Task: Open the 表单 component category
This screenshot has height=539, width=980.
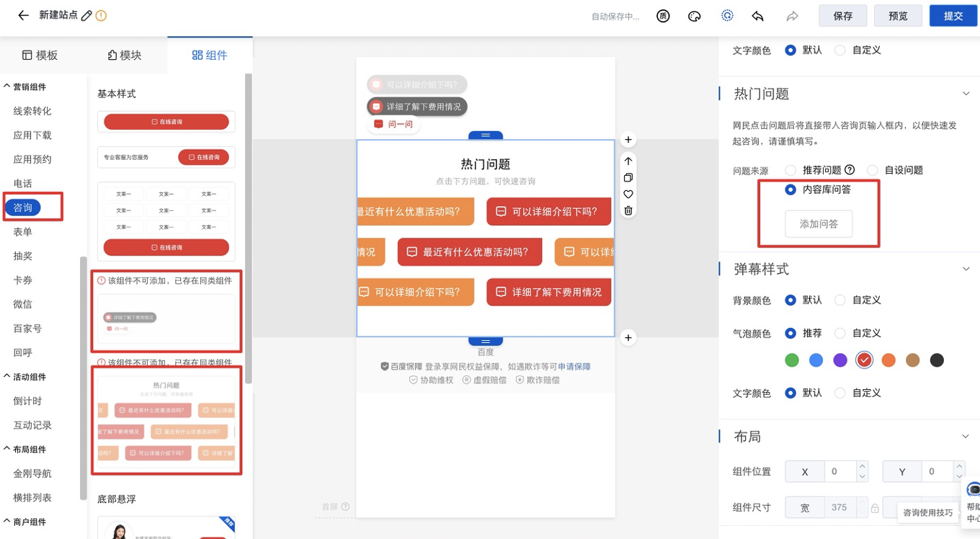Action: coord(23,232)
